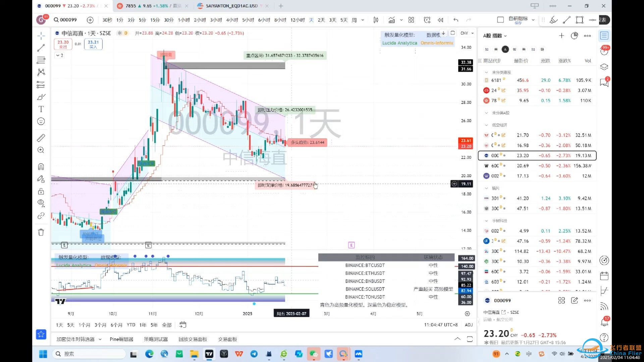Screen dimensions: 644x362
Task: Open the layout grid selector
Action: (411, 20)
